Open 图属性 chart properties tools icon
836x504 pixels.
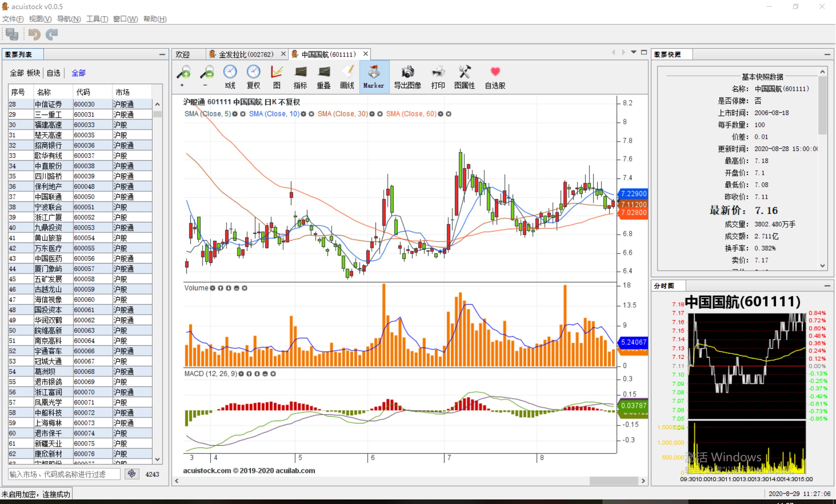[464, 72]
